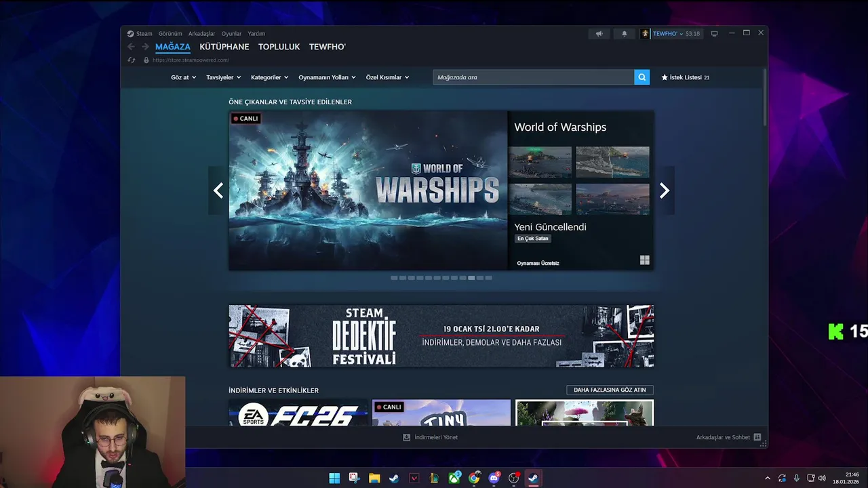The height and width of the screenshot is (488, 868).
Task: Open Xbox app from the taskbar
Action: click(454, 478)
